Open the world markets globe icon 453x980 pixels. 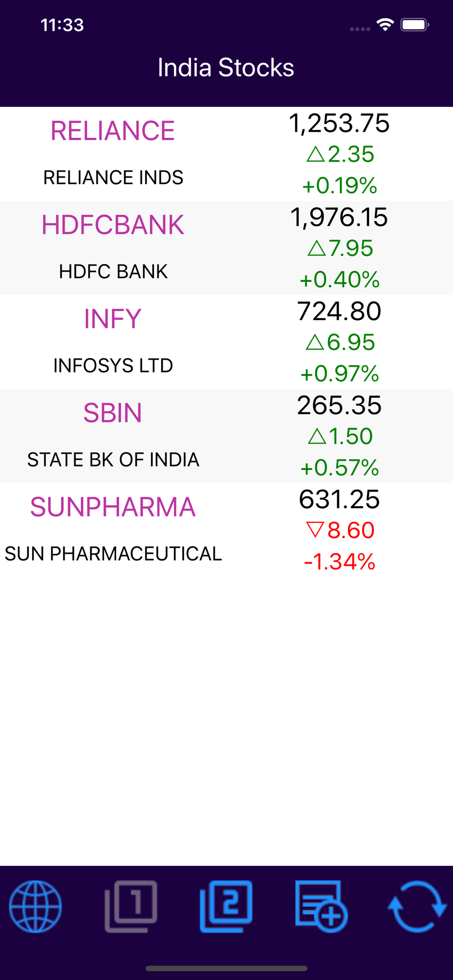pos(35,906)
